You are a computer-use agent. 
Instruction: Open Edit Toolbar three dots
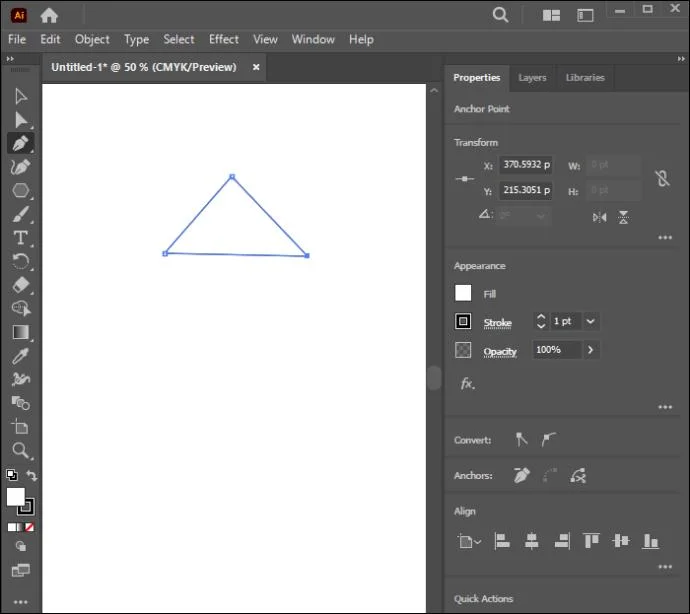click(x=20, y=602)
